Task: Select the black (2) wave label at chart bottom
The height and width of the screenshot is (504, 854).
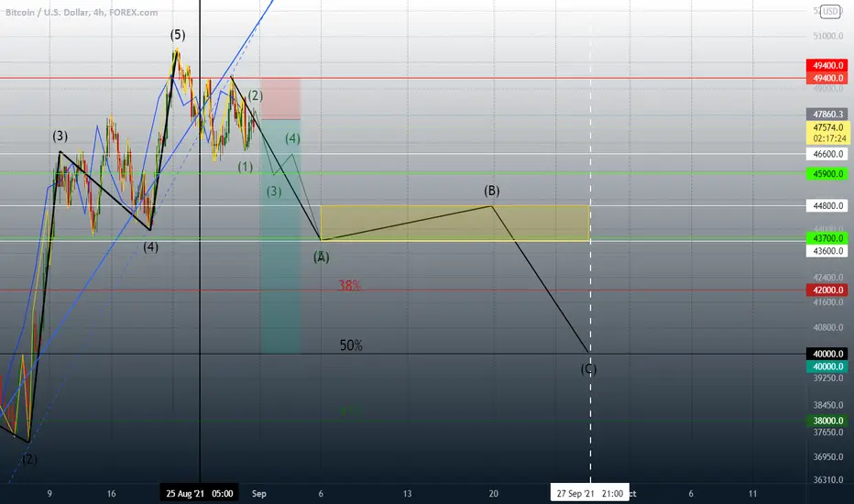Action: (x=29, y=459)
